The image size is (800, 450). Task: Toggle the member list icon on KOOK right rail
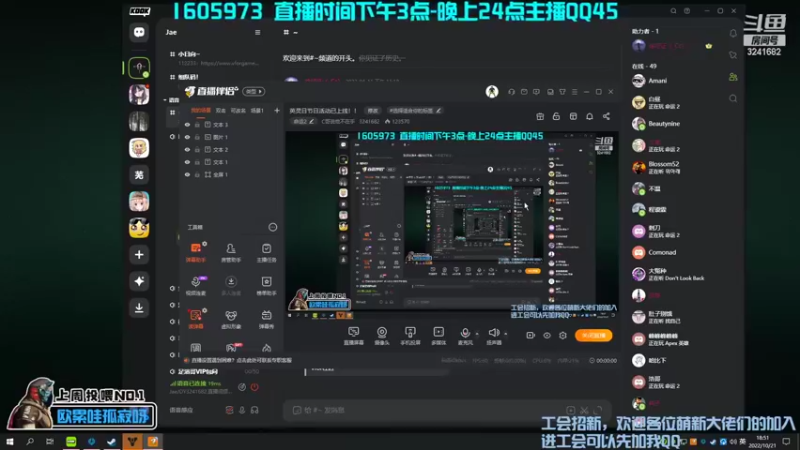pos(733,77)
